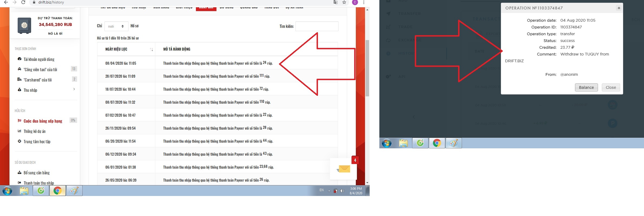Close the Operation №1103374847 dialog with X
Screen dimensions: 644x216
click(619, 8)
